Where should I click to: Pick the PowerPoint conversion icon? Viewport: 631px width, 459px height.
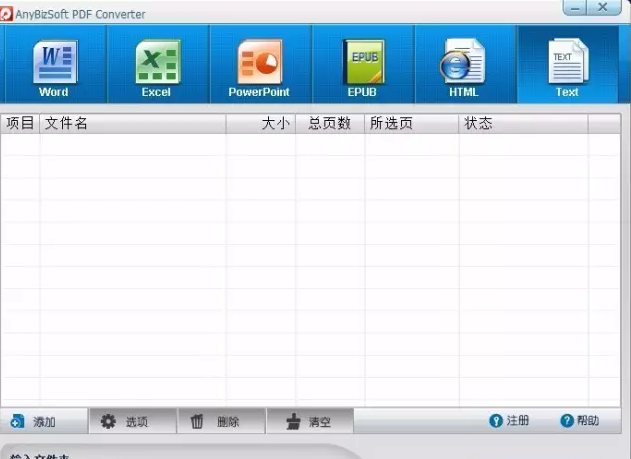tap(260, 64)
